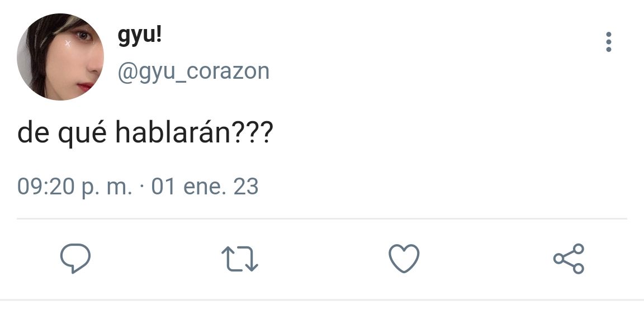This screenshot has height=310, width=644.
Task: Open the profile via display name gyu!
Action: coord(140,36)
